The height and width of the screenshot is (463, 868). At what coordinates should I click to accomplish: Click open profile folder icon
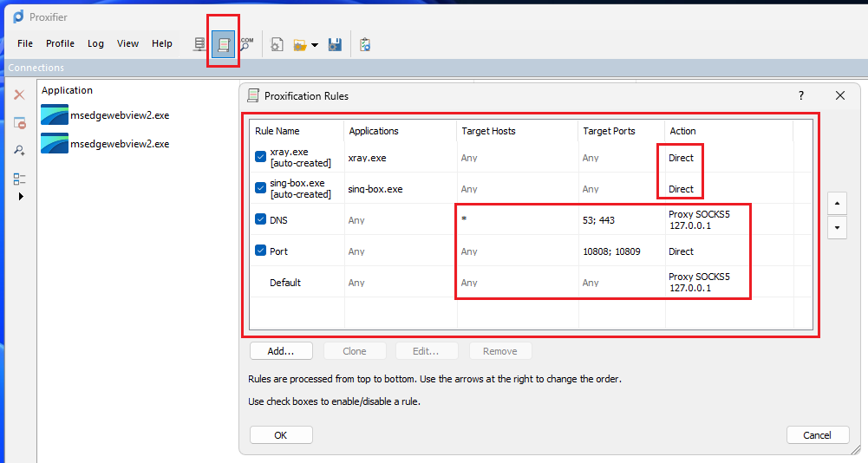[300, 45]
